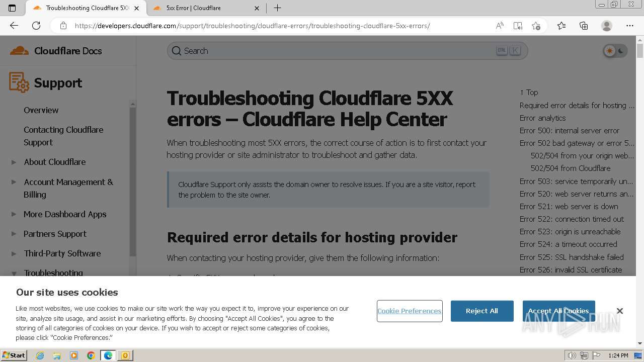Image resolution: width=644 pixels, height=362 pixels.
Task: Go to Error 524: a timeout occurred
Action: (x=569, y=244)
